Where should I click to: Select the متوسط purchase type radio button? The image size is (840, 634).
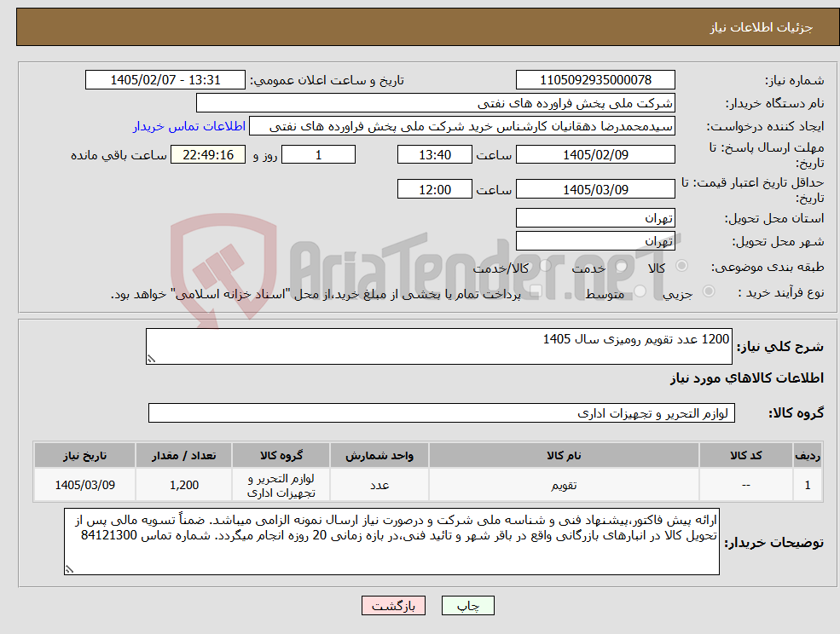640,291
